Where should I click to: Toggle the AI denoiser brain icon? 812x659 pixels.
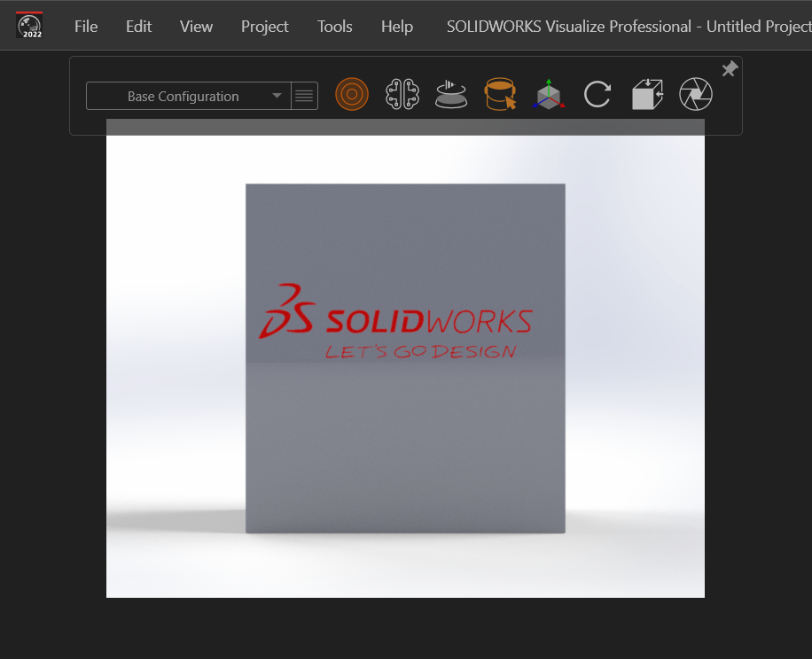pos(402,94)
